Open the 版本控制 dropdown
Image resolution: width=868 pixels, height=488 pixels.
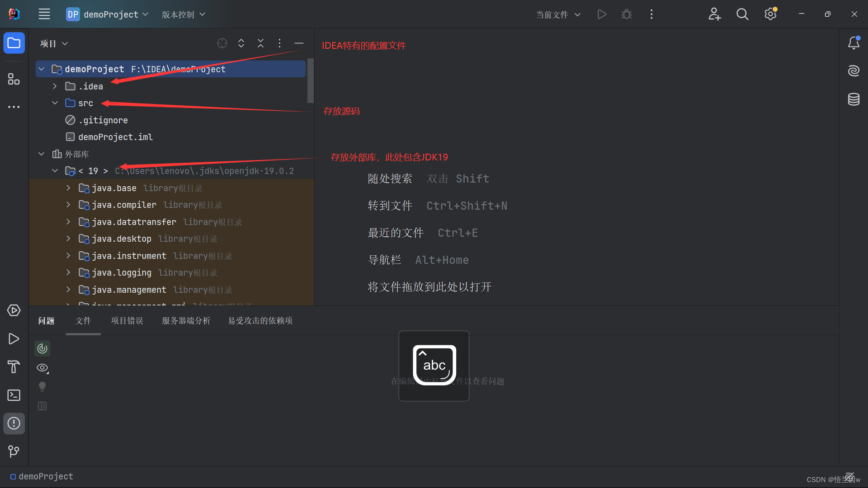184,14
